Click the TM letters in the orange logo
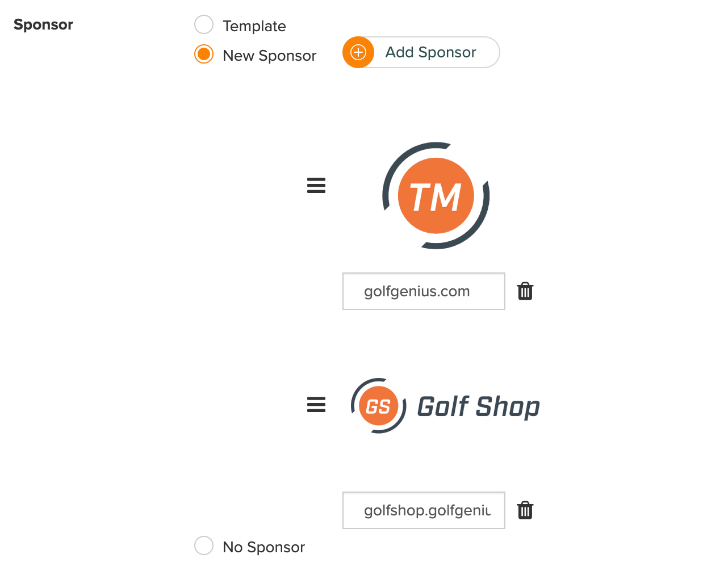 436,197
